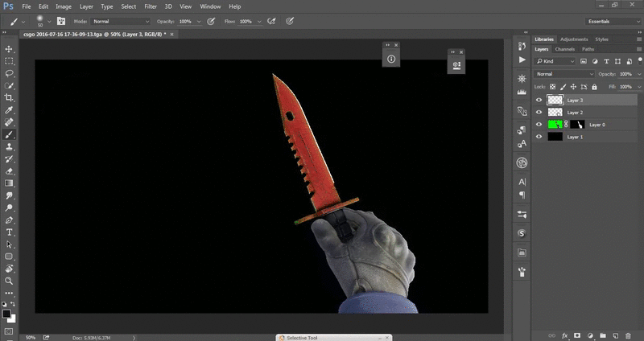This screenshot has width=644, height=341.
Task: Open the brush Mode dropdown
Action: coord(121,22)
